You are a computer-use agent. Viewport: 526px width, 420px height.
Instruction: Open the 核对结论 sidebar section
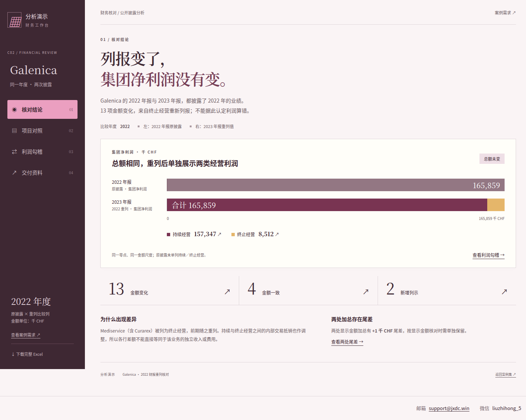(42, 110)
